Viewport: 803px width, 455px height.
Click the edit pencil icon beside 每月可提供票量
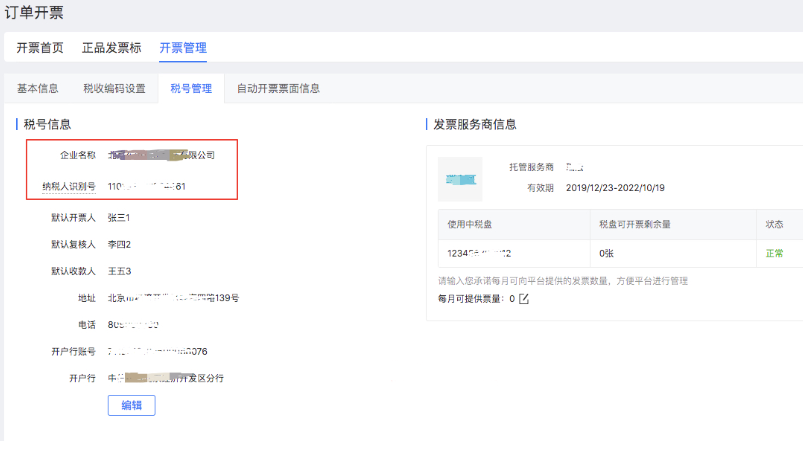(523, 299)
